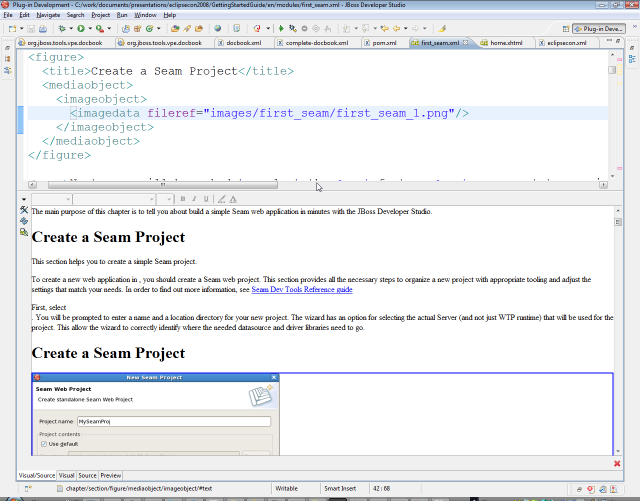The image size is (640, 501).
Task: Click the Open Perspective icon
Action: [x=566, y=29]
